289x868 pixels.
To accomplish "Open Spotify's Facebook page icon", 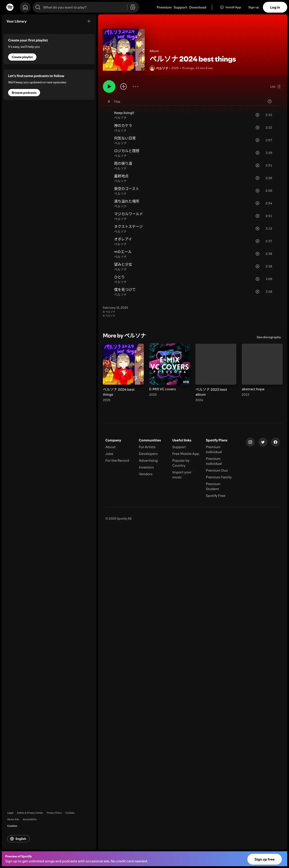I will [x=275, y=442].
